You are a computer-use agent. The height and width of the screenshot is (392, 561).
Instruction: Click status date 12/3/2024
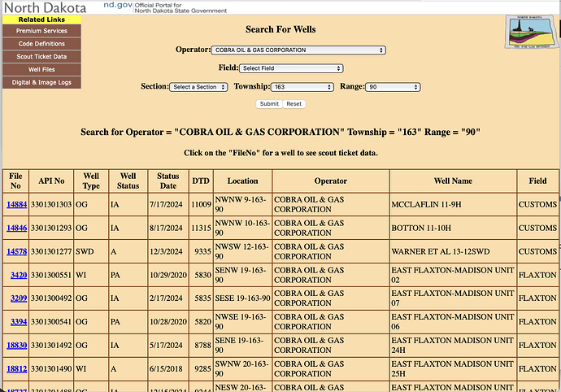(166, 251)
